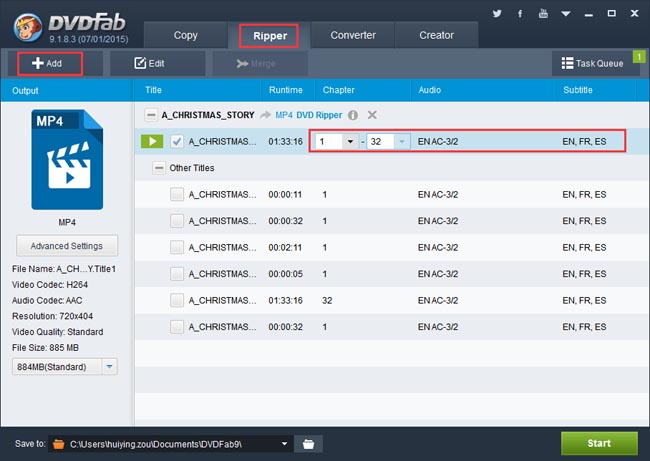Switch to the Converter tab

pyautogui.click(x=353, y=35)
